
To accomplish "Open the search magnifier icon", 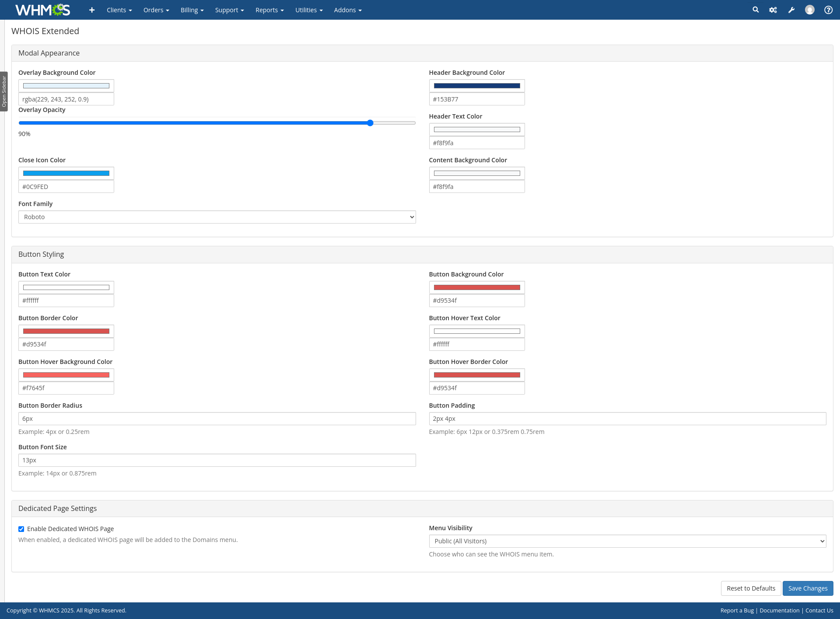I will point(756,10).
